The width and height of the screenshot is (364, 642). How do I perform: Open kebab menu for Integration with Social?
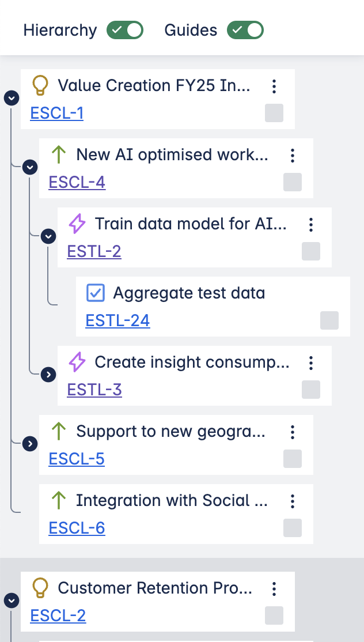[x=293, y=501]
